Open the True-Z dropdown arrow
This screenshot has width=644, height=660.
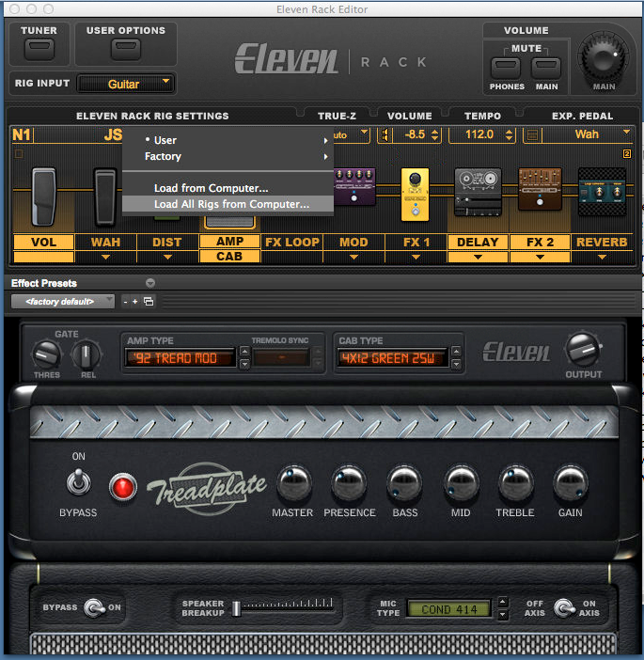pyautogui.click(x=364, y=133)
